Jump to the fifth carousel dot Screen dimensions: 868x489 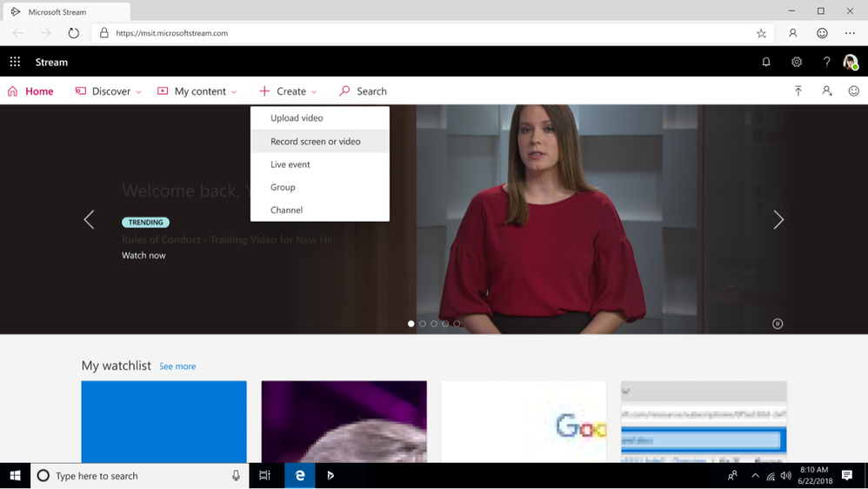[x=457, y=324]
